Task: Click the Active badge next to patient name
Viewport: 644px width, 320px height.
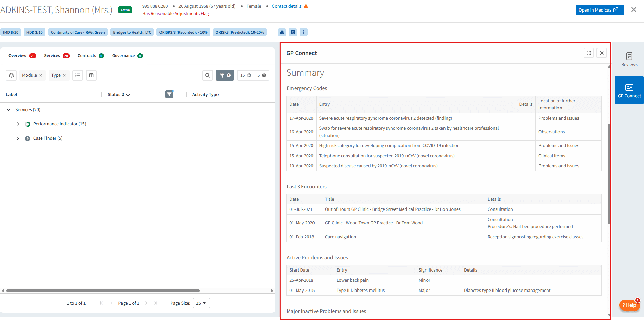Action: [x=125, y=10]
